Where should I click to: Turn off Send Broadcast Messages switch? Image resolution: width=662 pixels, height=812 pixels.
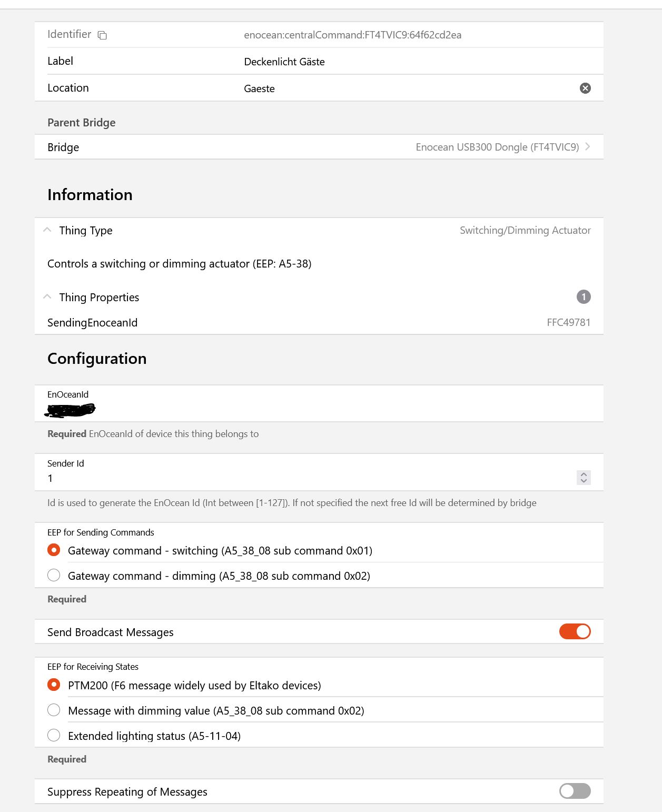point(575,631)
